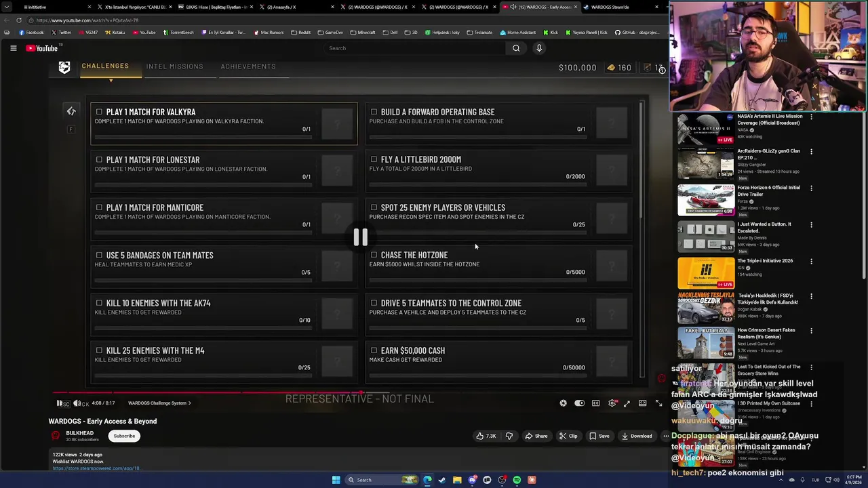Open the Facebook bookmark
868x488 pixels.
point(31,33)
